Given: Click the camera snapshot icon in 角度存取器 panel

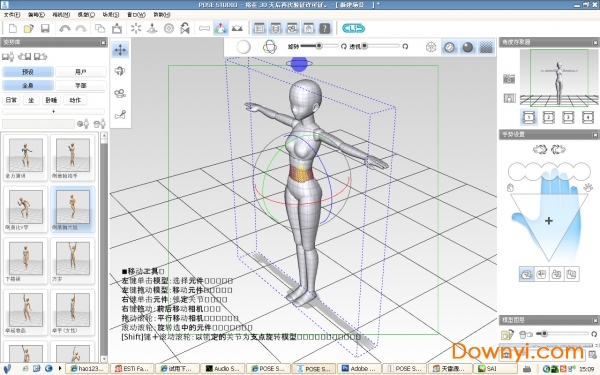Looking at the screenshot, I should (x=509, y=79).
